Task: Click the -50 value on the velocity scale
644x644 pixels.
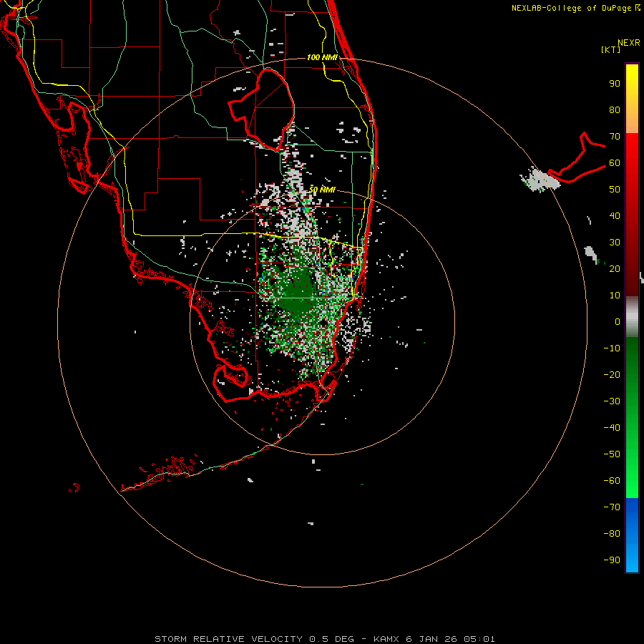Action: pyautogui.click(x=612, y=454)
